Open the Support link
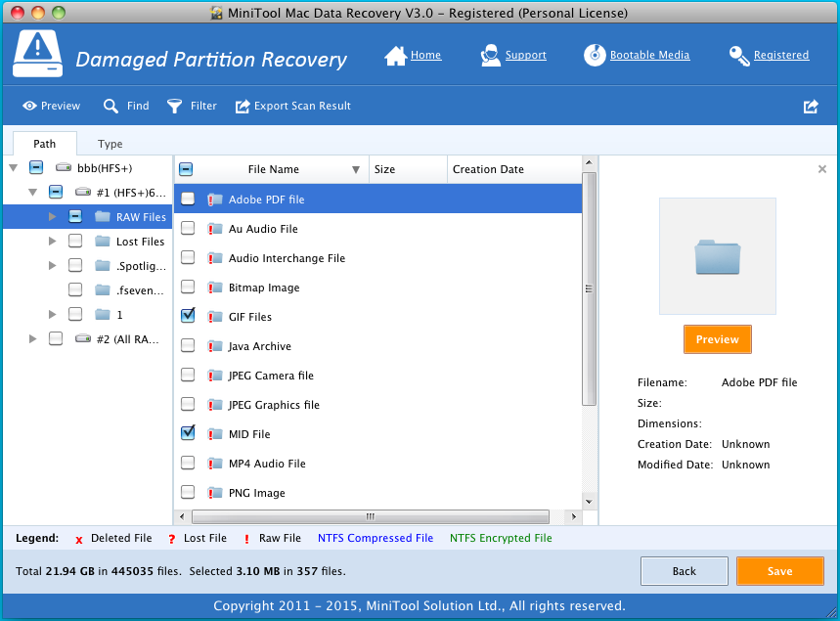 coord(526,55)
